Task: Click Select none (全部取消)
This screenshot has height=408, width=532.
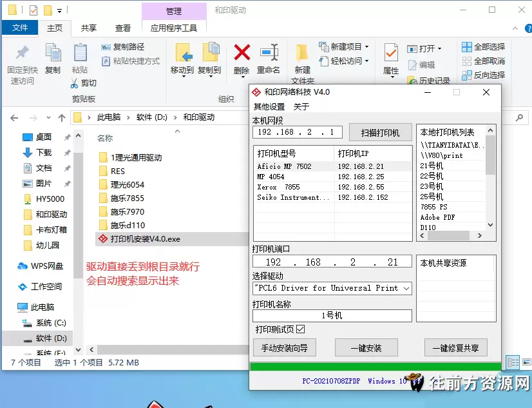Action: point(484,61)
